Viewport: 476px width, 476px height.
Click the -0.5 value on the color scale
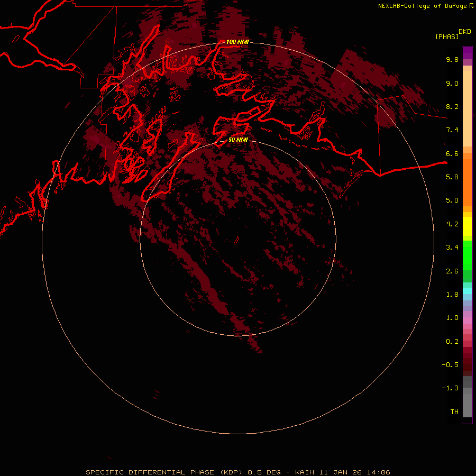(450, 365)
